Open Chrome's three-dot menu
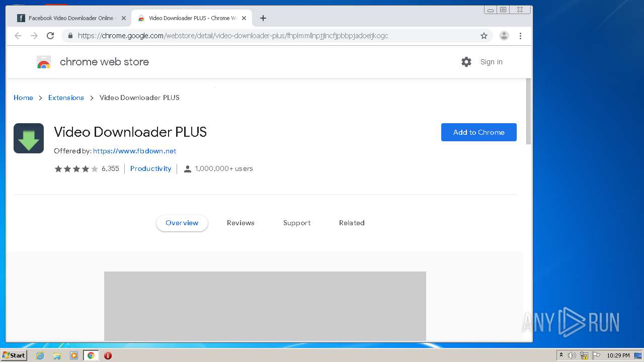 [520, 36]
